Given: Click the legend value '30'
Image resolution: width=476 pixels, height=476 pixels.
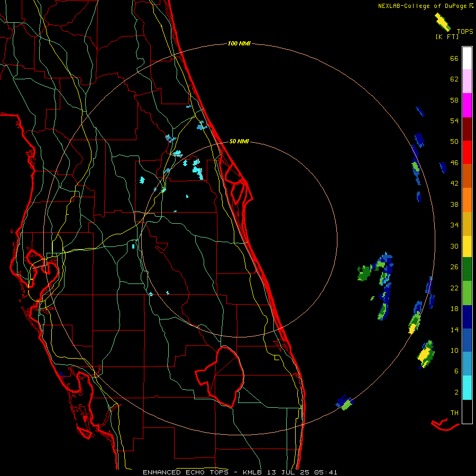Looking at the screenshot, I should (454, 246).
